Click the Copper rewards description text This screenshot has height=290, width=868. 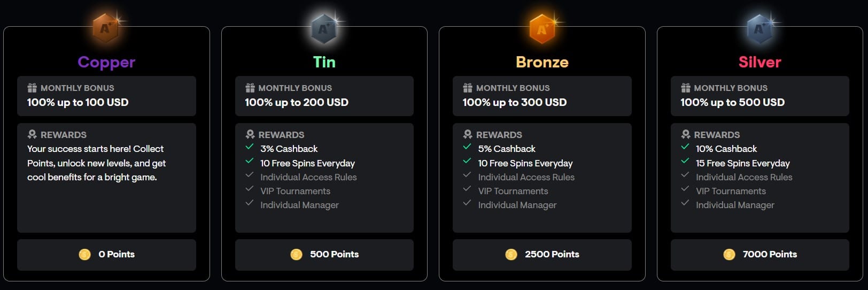[96, 163]
